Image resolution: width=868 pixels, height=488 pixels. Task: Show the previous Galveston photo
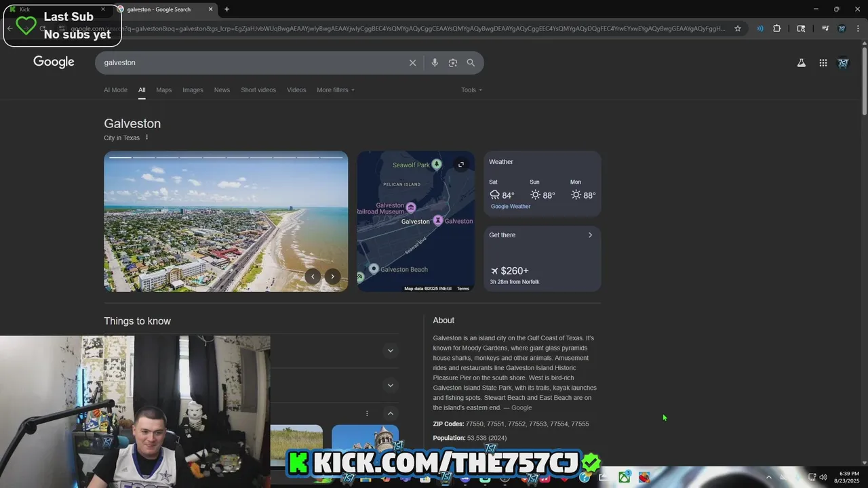pos(312,276)
